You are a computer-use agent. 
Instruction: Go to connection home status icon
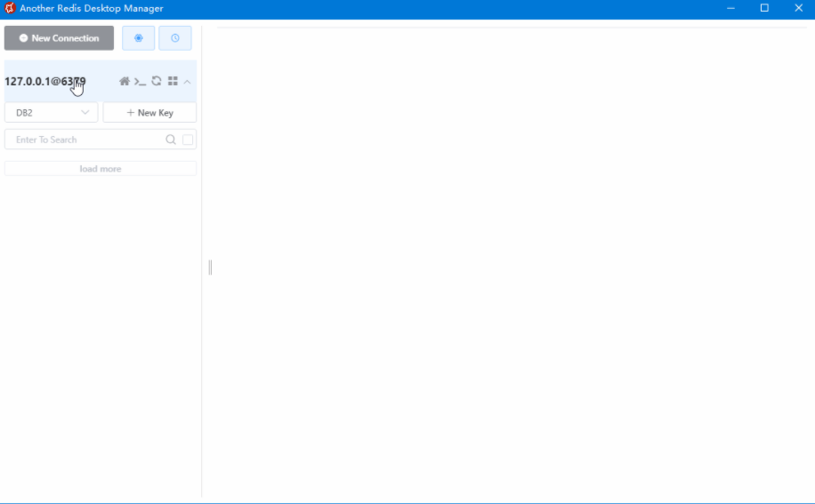point(125,81)
